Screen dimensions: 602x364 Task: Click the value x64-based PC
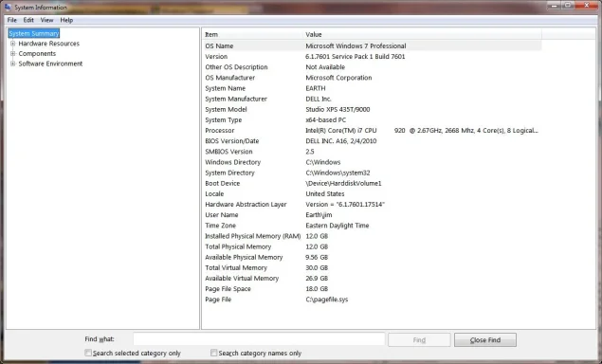[325, 119]
